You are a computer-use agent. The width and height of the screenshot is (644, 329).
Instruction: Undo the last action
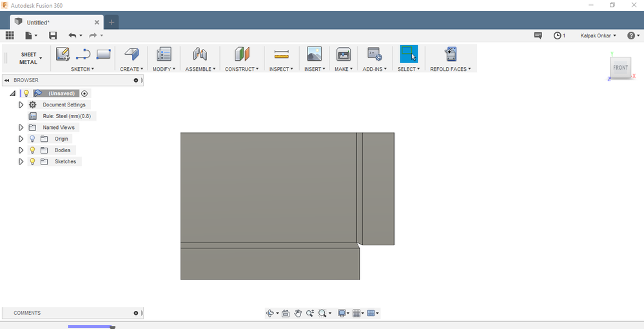point(73,35)
